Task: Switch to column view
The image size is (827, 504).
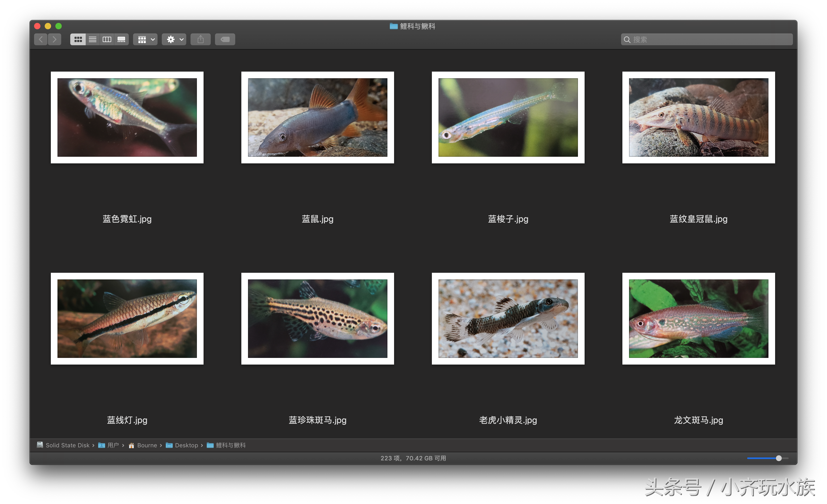Action: point(107,40)
